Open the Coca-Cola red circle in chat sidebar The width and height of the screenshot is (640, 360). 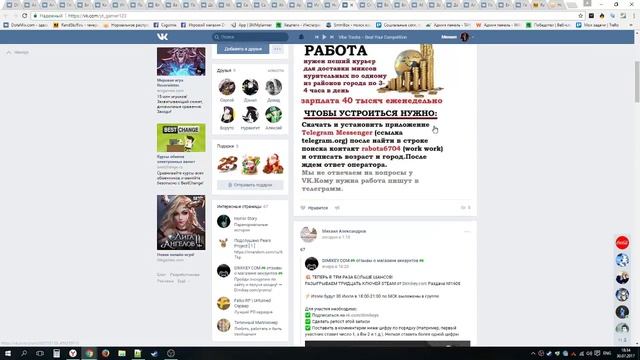click(622, 242)
